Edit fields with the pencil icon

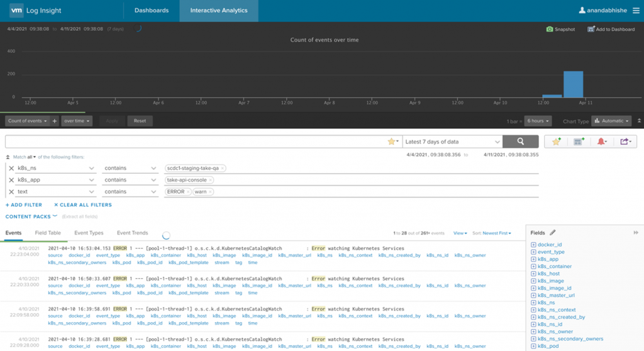pyautogui.click(x=553, y=233)
